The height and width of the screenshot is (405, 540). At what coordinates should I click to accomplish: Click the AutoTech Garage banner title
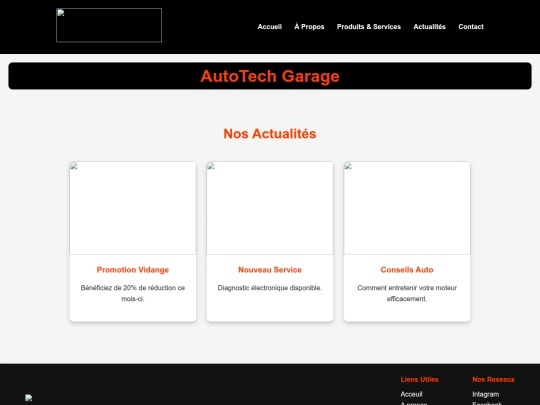pyautogui.click(x=270, y=76)
